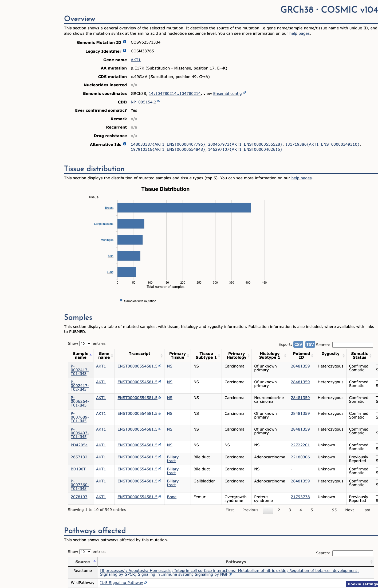Viewport: 378px width, 588px height.
Task: Export samples table as TSV
Action: [310, 344]
